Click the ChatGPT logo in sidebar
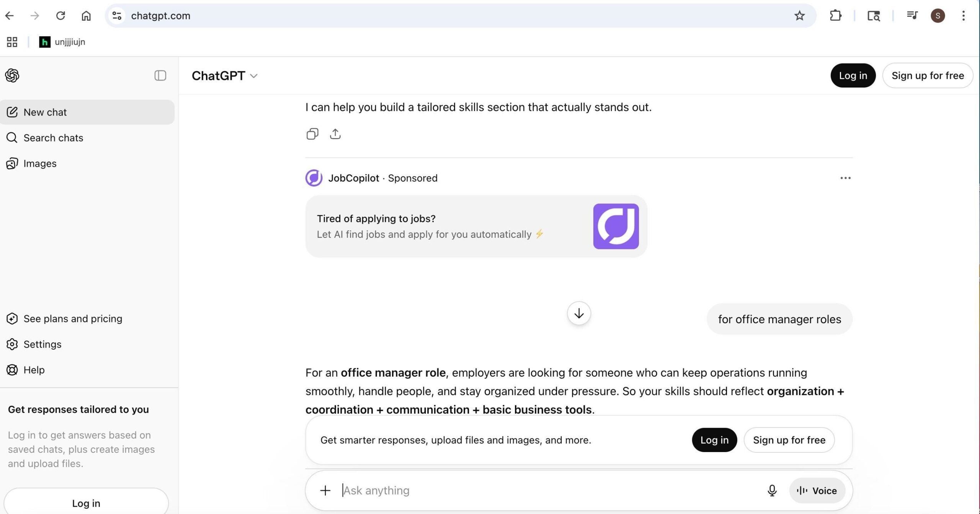 12,75
